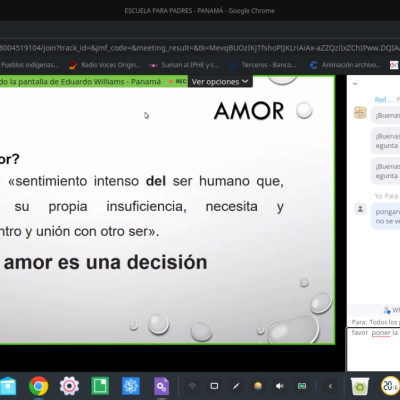Click the Red sender avatar in chat

click(x=360, y=113)
